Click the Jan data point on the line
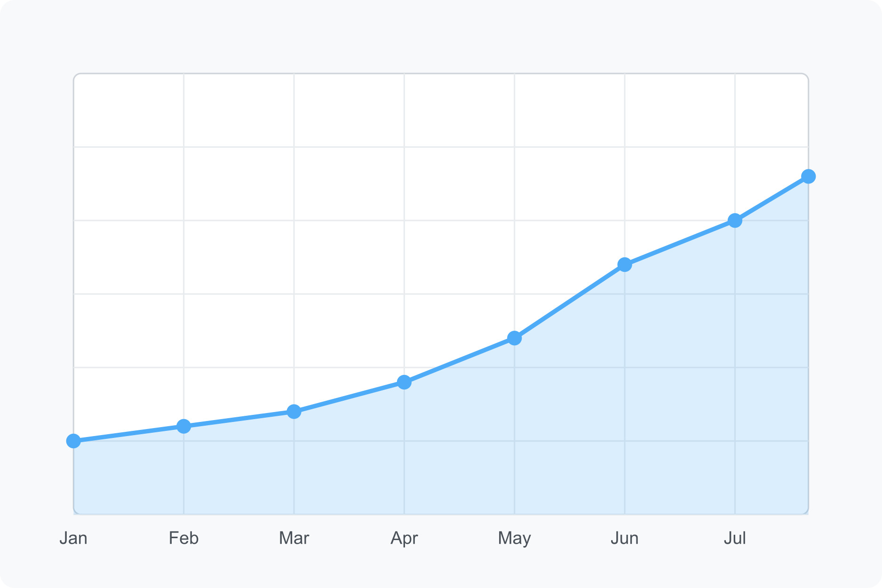Viewport: 882px width, 588px height. click(x=73, y=441)
